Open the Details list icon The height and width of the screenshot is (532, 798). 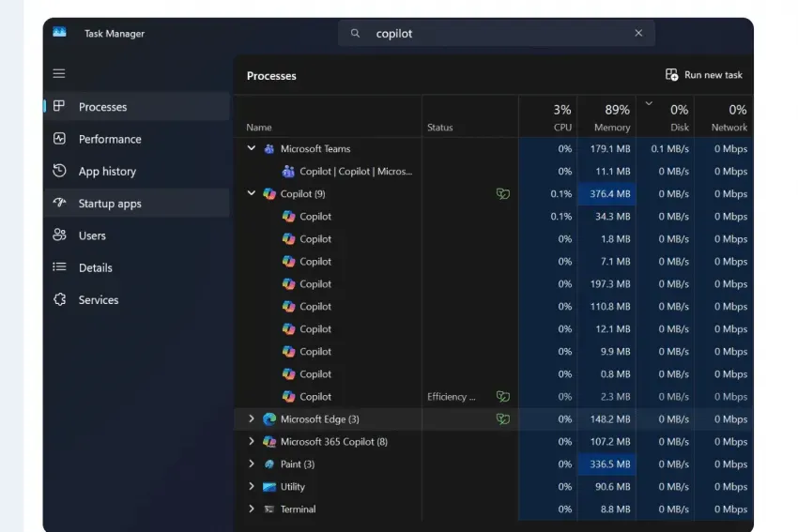click(x=59, y=267)
